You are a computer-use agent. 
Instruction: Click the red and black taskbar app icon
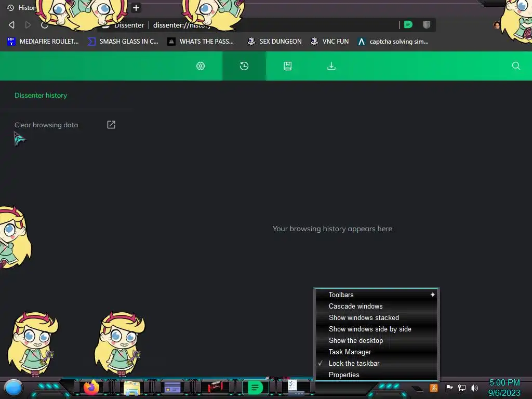[x=215, y=387]
